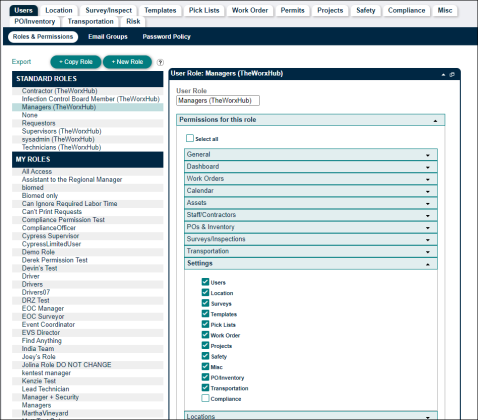The image size is (478, 420).
Task: Click into the User Role name field
Action: click(218, 100)
